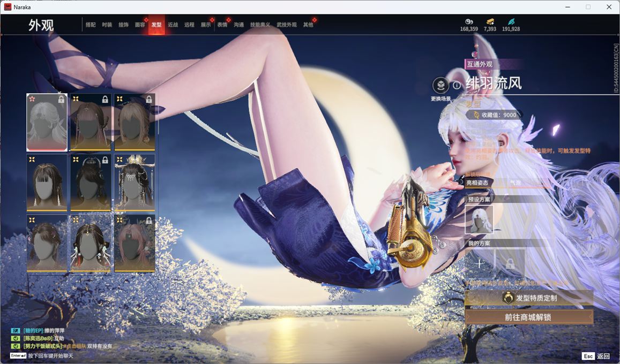Switch to the 面容 tab
The height and width of the screenshot is (364, 620).
[140, 25]
